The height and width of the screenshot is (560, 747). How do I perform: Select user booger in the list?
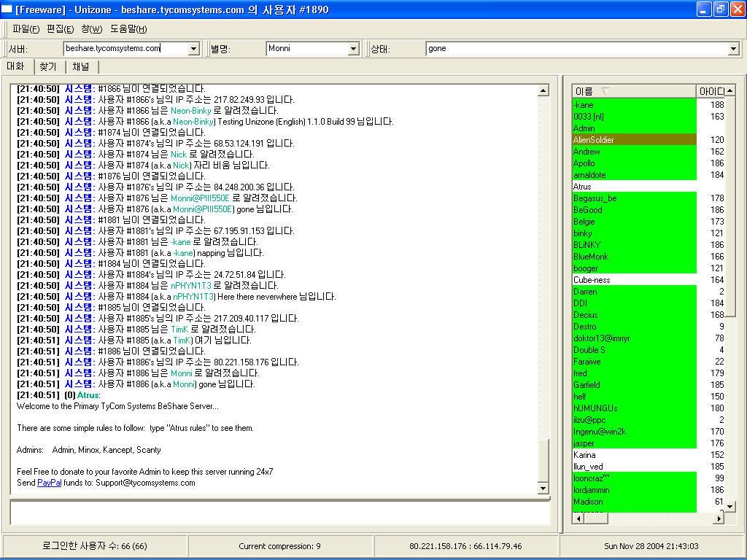pyautogui.click(x=634, y=268)
